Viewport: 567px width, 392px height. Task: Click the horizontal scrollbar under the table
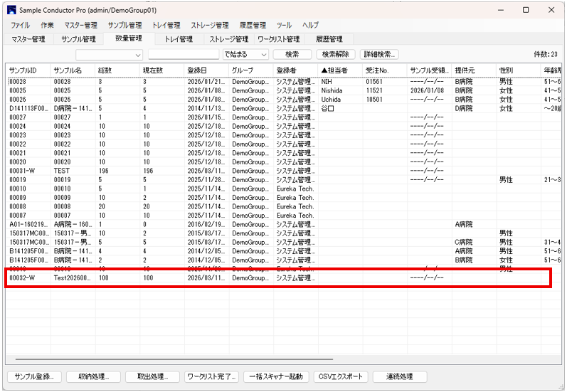coord(169,360)
